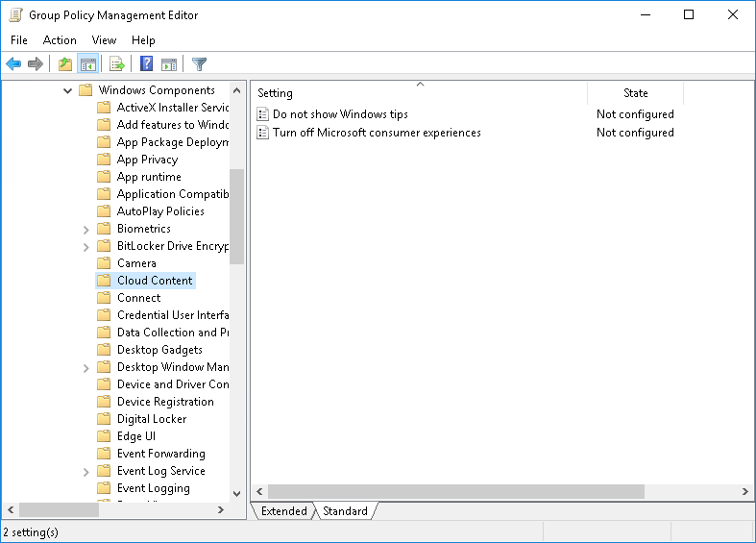Open the View menu
This screenshot has width=756, height=543.
(x=104, y=40)
